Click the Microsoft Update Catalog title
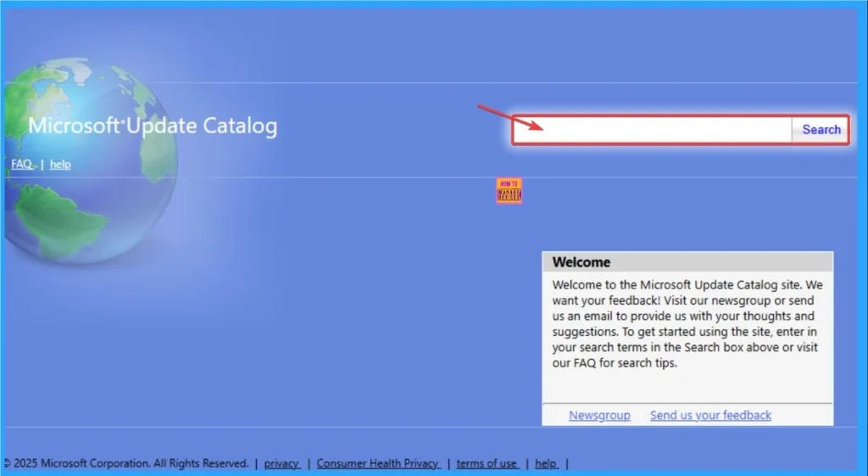The height and width of the screenshot is (476, 868). pyautogui.click(x=153, y=127)
